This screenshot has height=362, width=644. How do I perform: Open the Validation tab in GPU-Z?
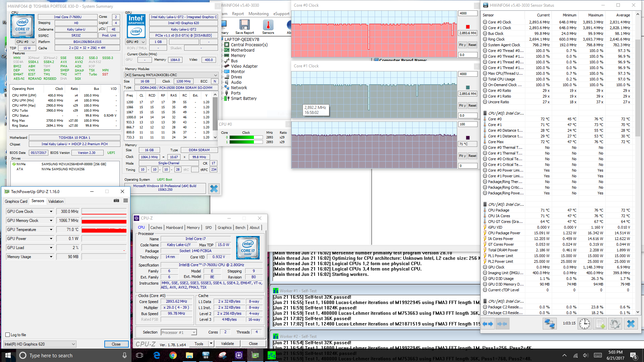[56, 201]
